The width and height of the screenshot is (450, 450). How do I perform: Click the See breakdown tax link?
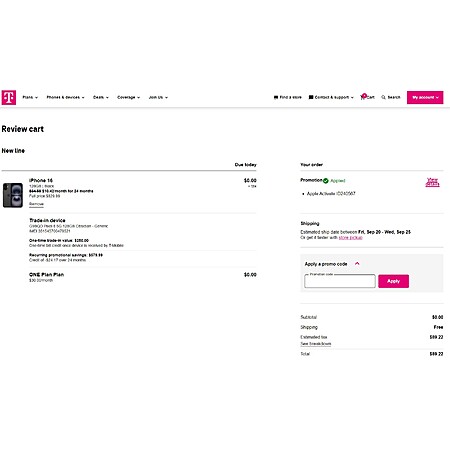click(316, 344)
